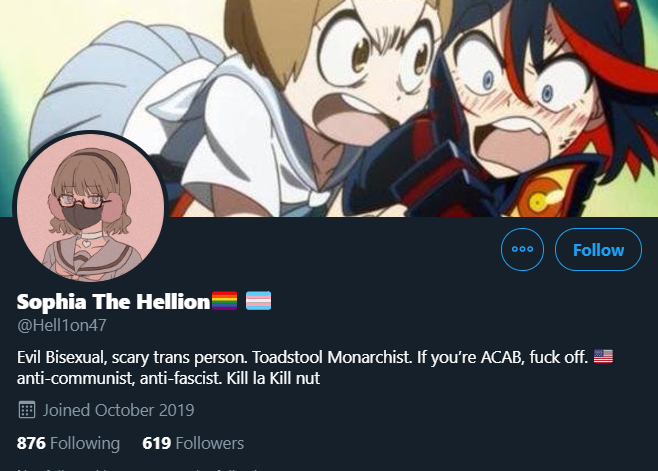Click the trans pride flag emoji
This screenshot has width=658, height=471.
[x=258, y=301]
